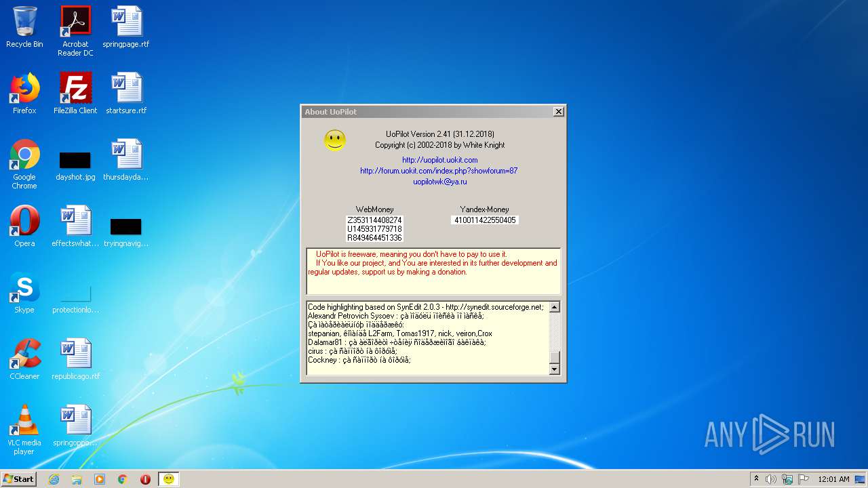Select the Skype desktop shortcut
Viewport: 868px width, 488px height.
(x=24, y=293)
